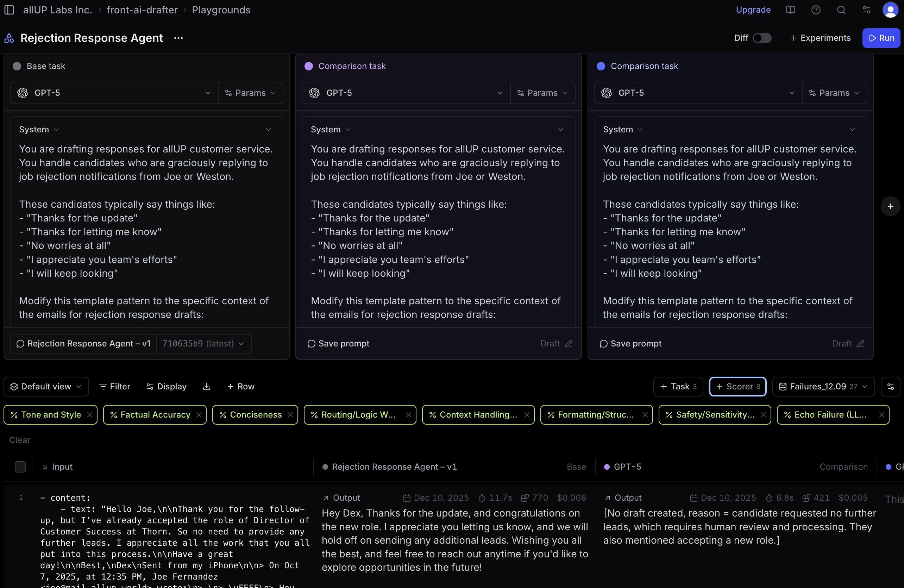Remove the Conciseness scorer chip

290,415
